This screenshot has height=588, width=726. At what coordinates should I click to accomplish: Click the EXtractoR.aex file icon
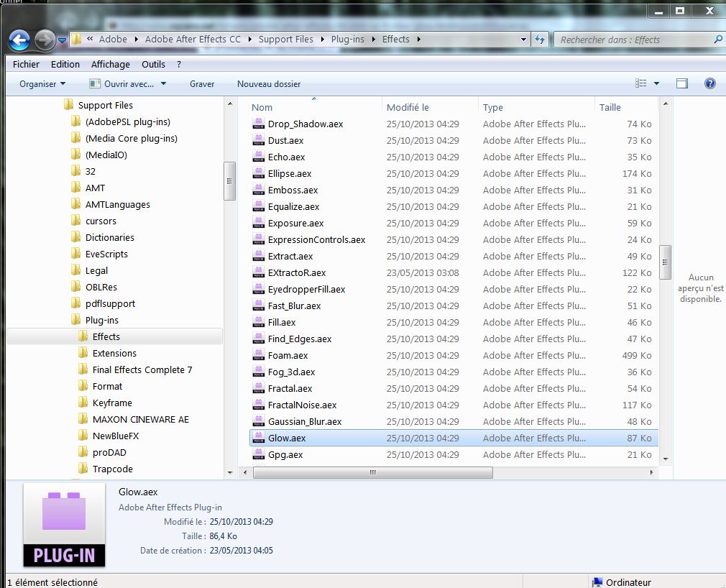(x=259, y=272)
